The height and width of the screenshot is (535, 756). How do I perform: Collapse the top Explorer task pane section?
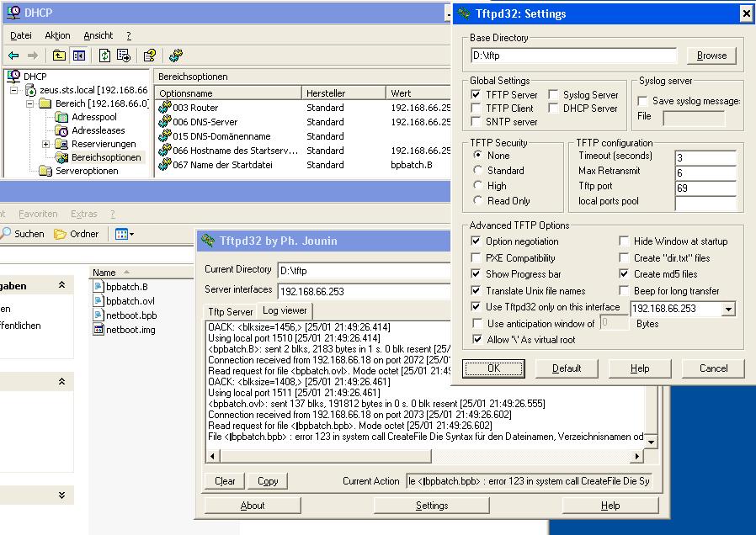[61, 285]
